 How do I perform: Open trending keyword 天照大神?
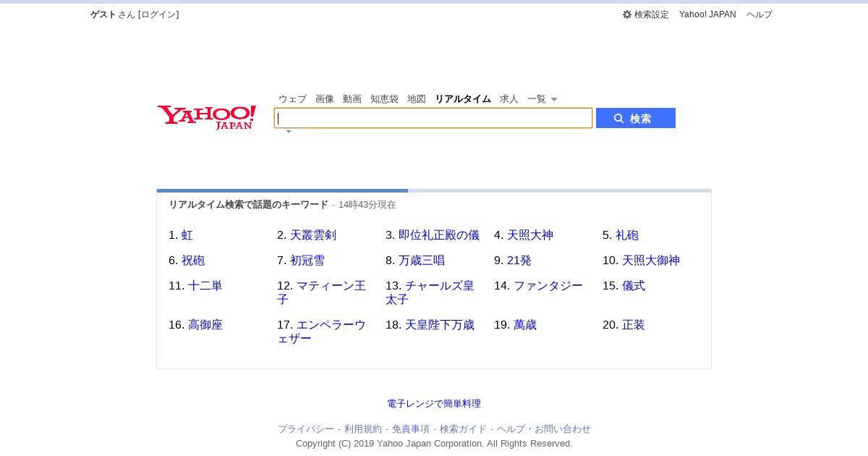coord(530,235)
